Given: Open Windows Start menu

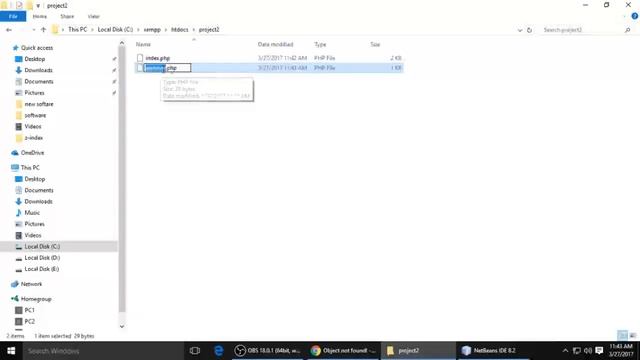Looking at the screenshot, I should point(11,351).
